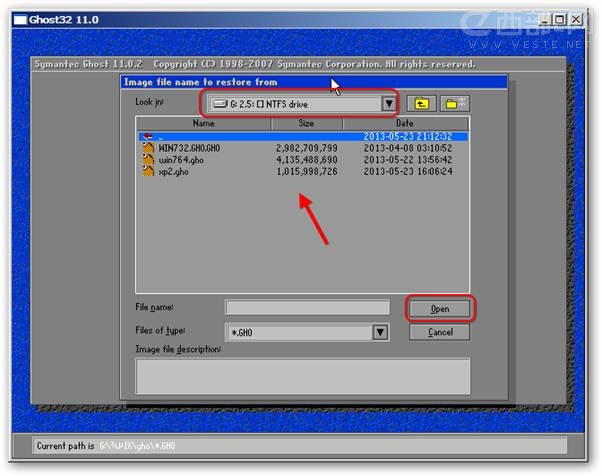Click the drive icon in Look in box
Image resolution: width=602 pixels, height=476 pixels.
point(220,103)
